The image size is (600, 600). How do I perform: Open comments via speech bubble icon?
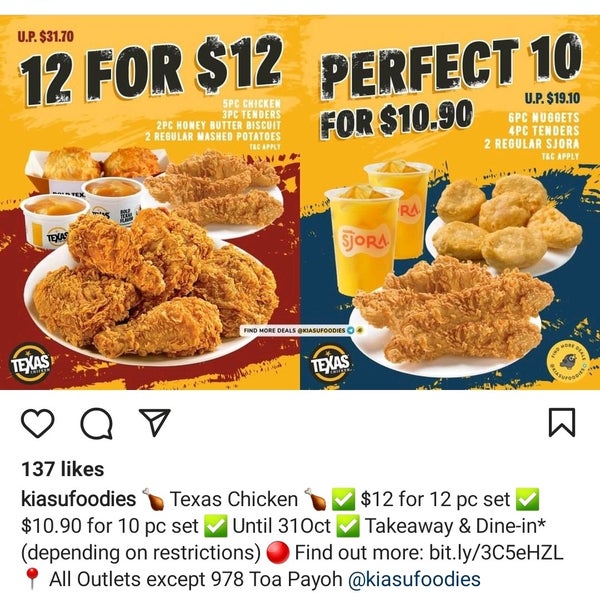coord(96,423)
